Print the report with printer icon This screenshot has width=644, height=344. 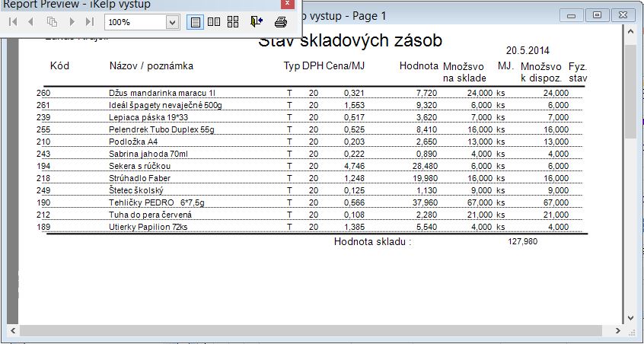click(281, 22)
